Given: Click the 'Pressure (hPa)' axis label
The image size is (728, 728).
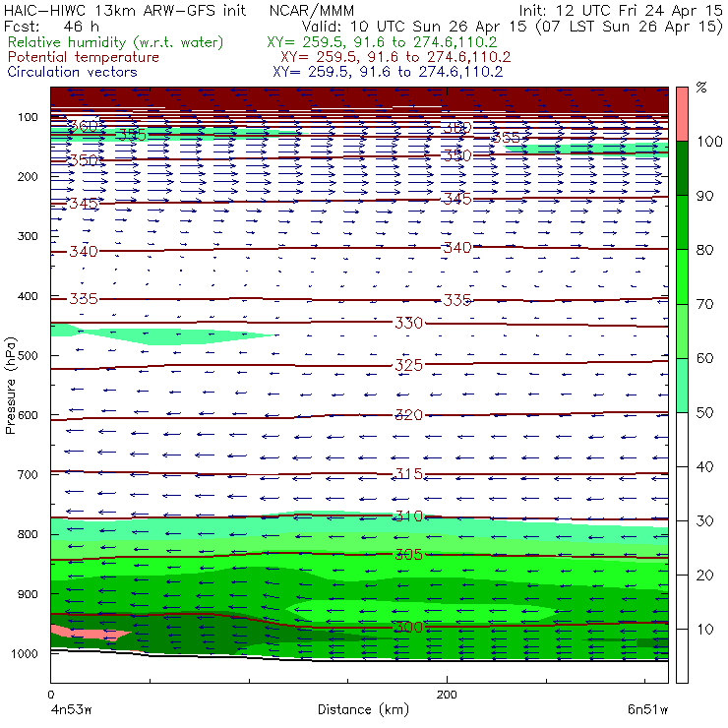Looking at the screenshot, I should pyautogui.click(x=11, y=386).
